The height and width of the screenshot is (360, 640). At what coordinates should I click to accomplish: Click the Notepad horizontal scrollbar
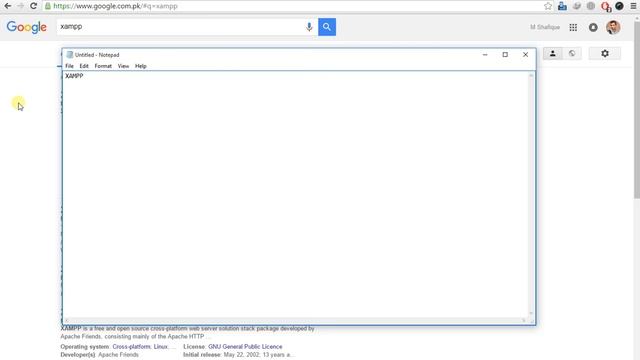point(296,320)
